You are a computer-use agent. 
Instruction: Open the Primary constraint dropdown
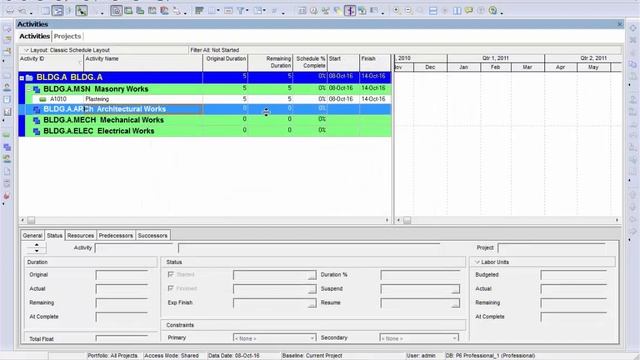(x=312, y=338)
